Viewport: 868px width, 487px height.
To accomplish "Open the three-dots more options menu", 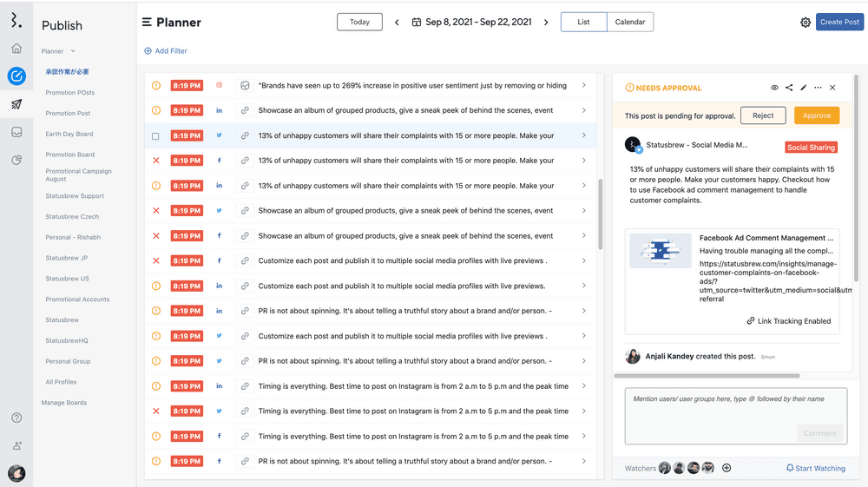I will tap(818, 88).
